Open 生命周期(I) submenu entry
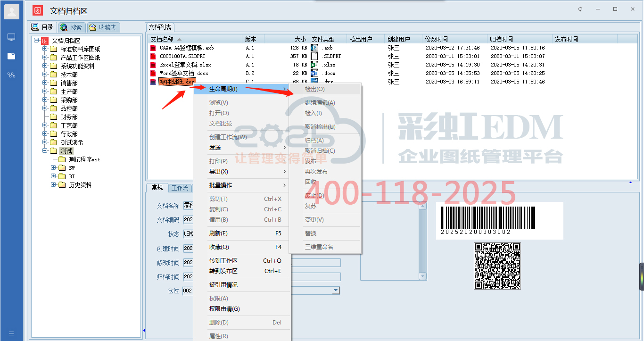Viewport: 644px width, 341px height. [241, 89]
